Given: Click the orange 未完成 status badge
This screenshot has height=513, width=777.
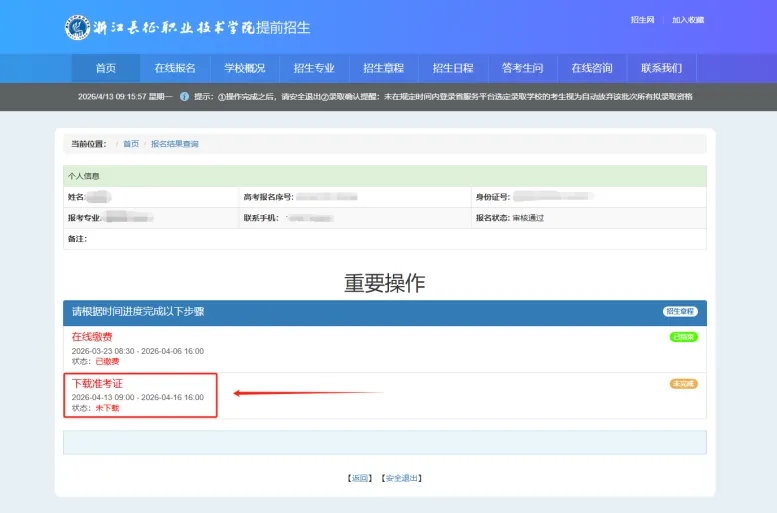Looking at the screenshot, I should [x=683, y=383].
